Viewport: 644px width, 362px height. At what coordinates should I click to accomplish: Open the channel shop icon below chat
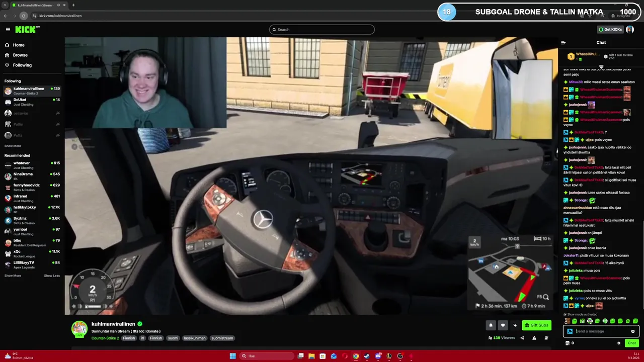point(568,343)
